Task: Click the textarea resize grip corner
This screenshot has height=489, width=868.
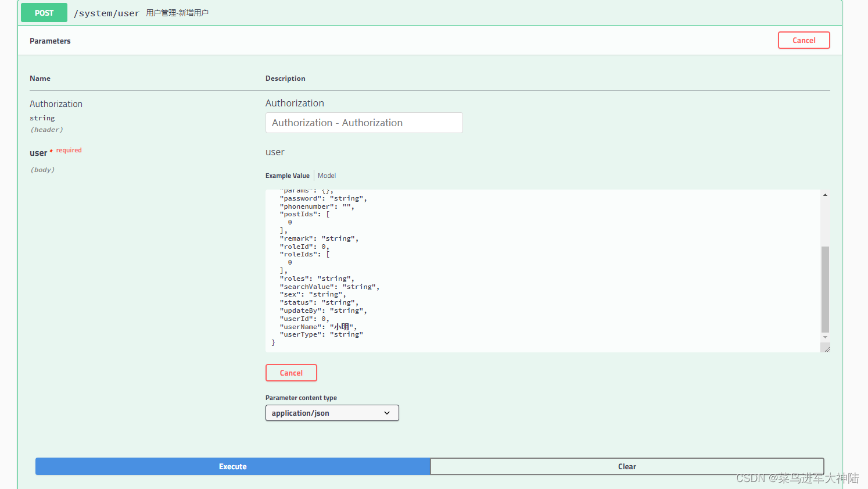Action: pyautogui.click(x=826, y=348)
